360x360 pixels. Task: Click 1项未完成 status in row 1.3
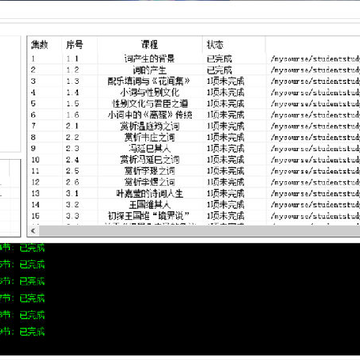coord(226,81)
